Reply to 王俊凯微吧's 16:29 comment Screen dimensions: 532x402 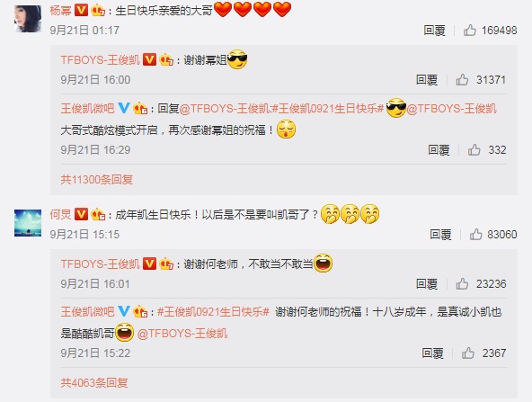pyautogui.click(x=439, y=149)
